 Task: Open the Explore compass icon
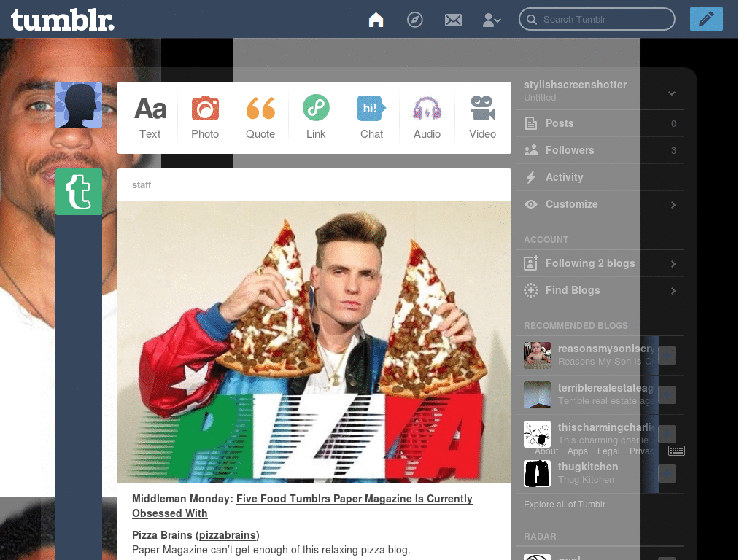pos(414,20)
